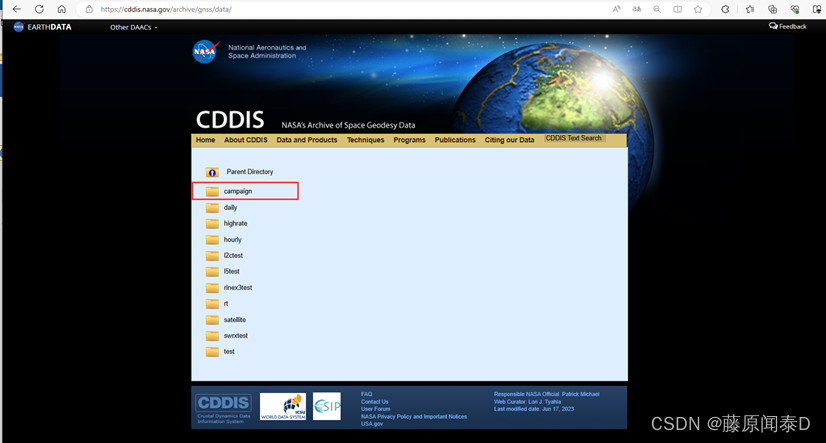Click the folder icon beside l5test
This screenshot has height=443, width=826.
click(x=212, y=272)
